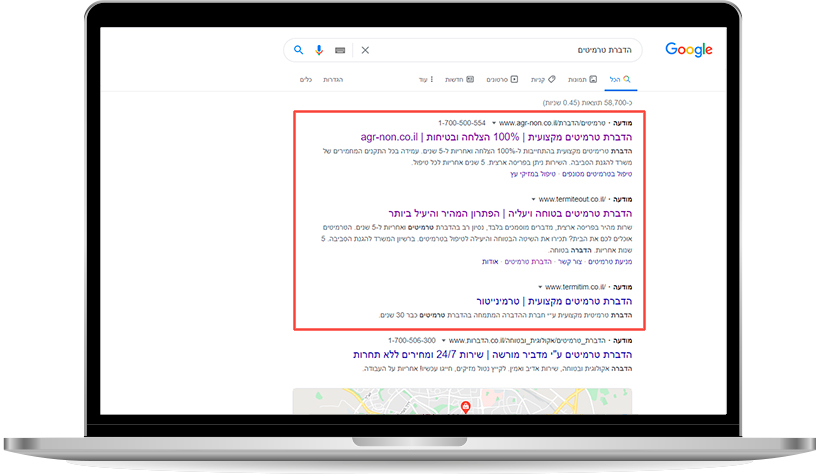Click the www.termiteout.co.il URL text
The height and width of the screenshot is (474, 816).
tap(572, 199)
